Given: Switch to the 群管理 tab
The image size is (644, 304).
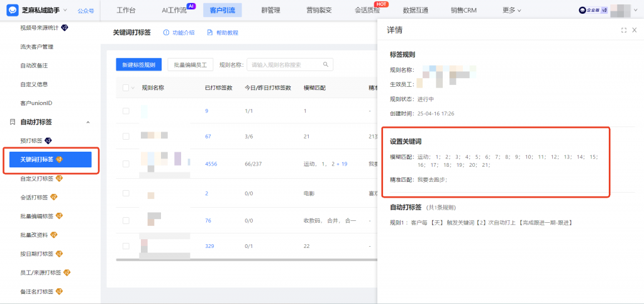Looking at the screenshot, I should pos(270,10).
